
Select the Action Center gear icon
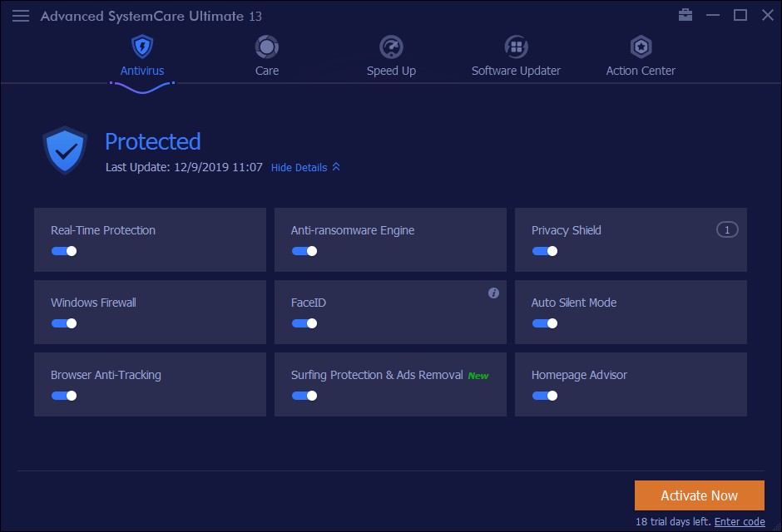click(640, 47)
